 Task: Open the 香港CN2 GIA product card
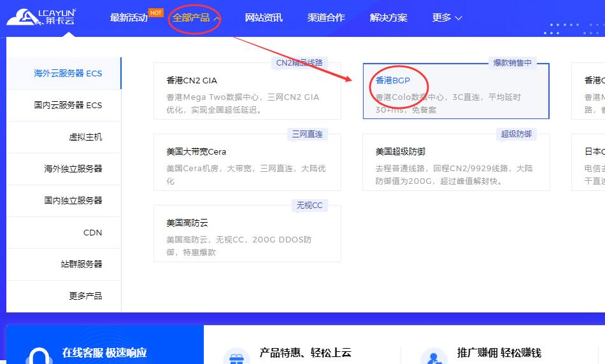[x=247, y=91]
